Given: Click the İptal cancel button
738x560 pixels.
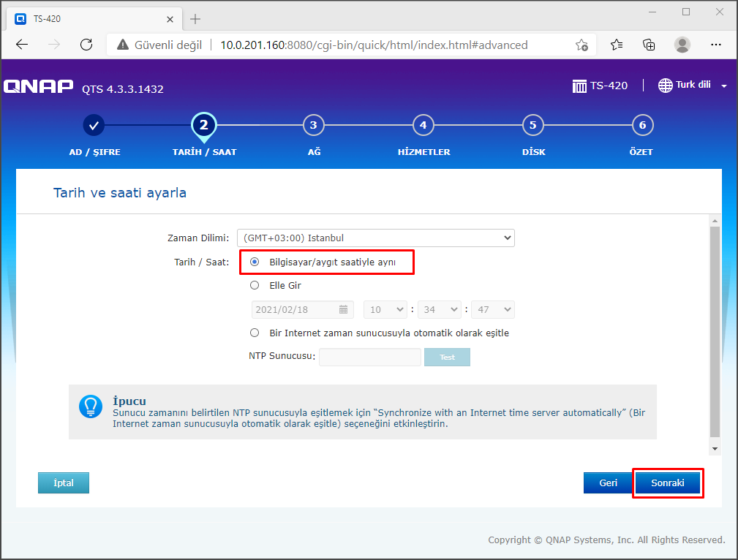Looking at the screenshot, I should point(64,483).
